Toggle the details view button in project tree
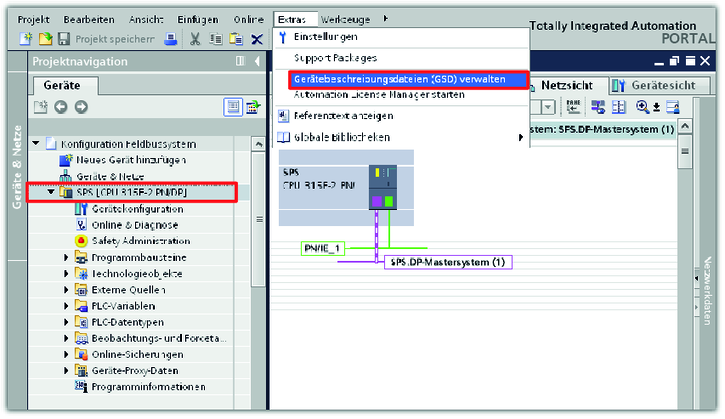 231,107
